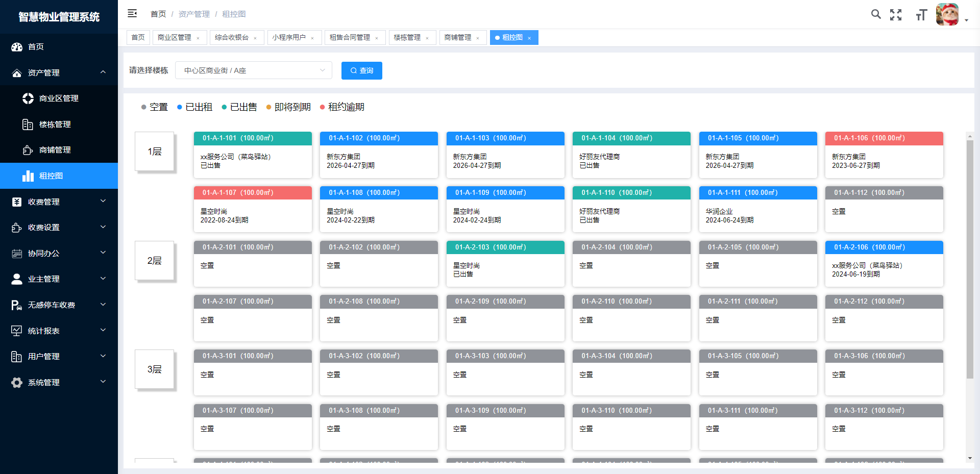Click the 收费设置 icon in sidebar

(x=17, y=228)
